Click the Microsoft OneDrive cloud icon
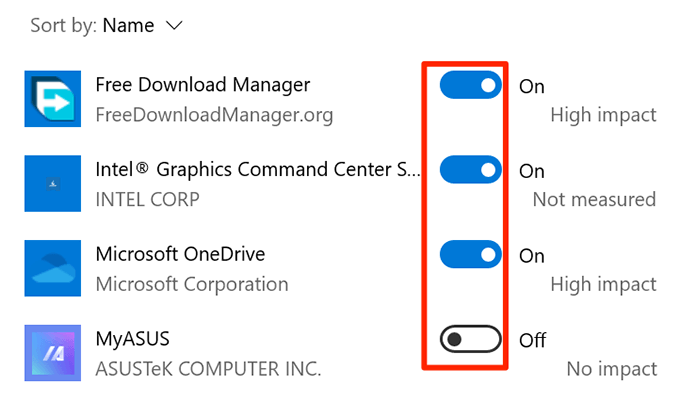 point(51,270)
